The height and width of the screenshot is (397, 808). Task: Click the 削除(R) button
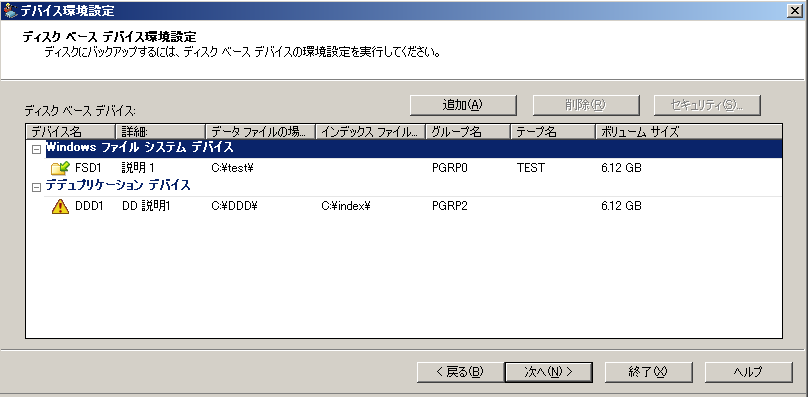tap(586, 105)
